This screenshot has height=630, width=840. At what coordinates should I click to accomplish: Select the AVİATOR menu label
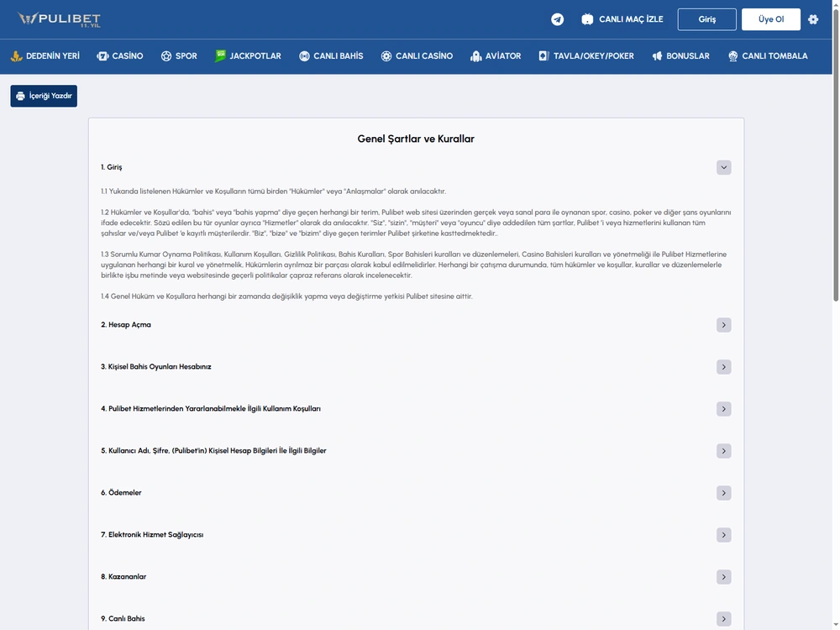click(503, 55)
